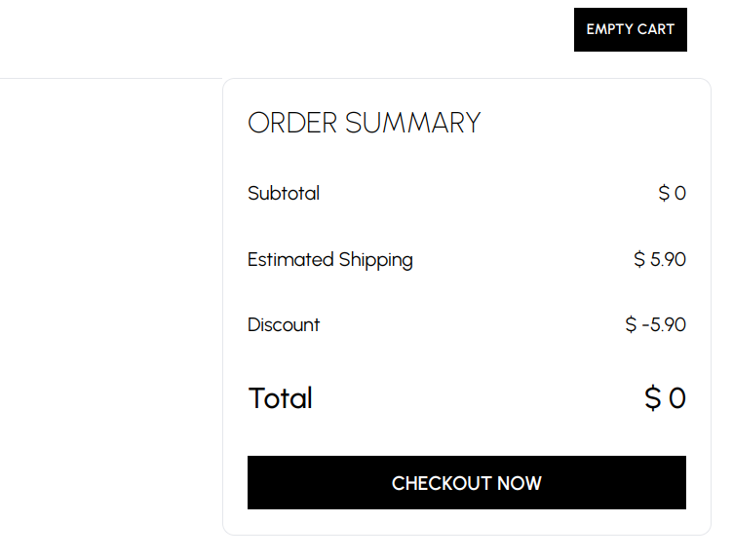Select the Discount label
Screen dimensions: 733x560
coord(284,325)
